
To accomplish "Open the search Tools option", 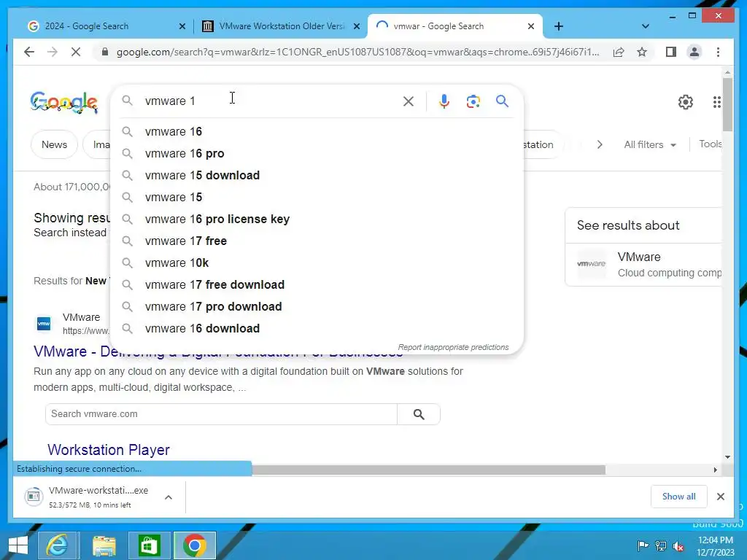I will tap(710, 144).
